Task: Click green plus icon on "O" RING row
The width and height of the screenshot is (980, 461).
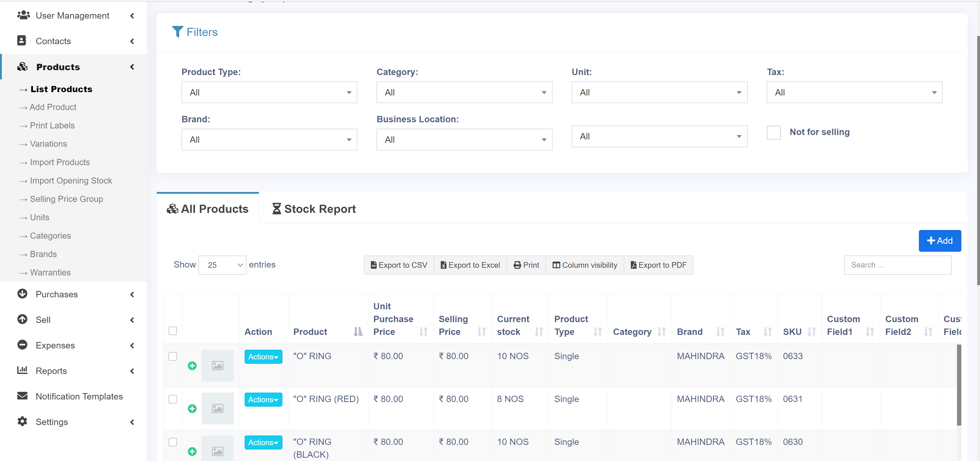Action: (192, 366)
